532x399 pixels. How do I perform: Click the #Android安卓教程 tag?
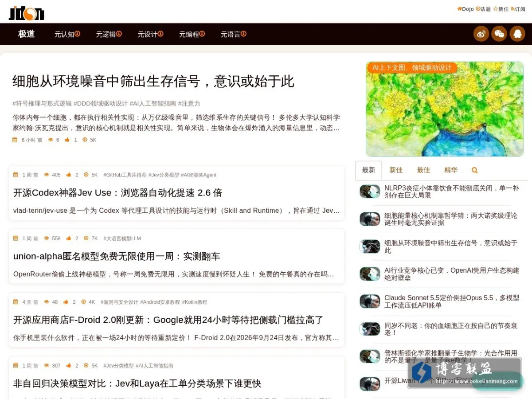(160, 302)
